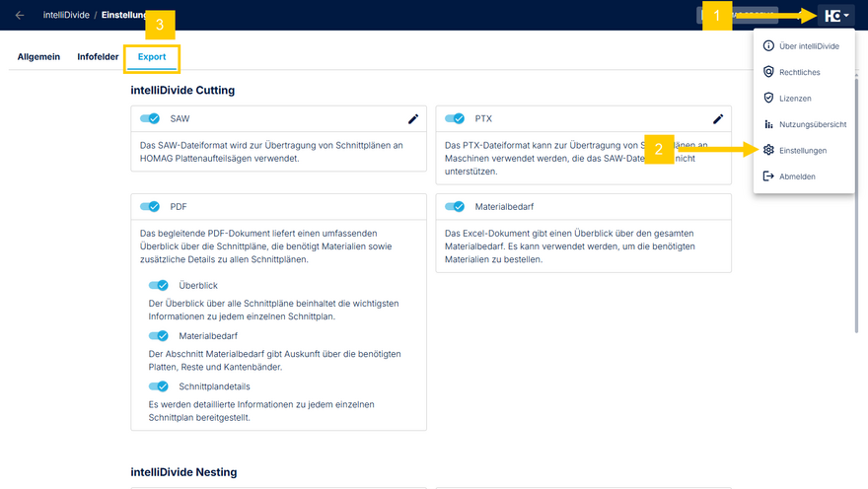The width and height of the screenshot is (868, 489).
Task: Open the HG user account dropdown
Action: [x=832, y=16]
